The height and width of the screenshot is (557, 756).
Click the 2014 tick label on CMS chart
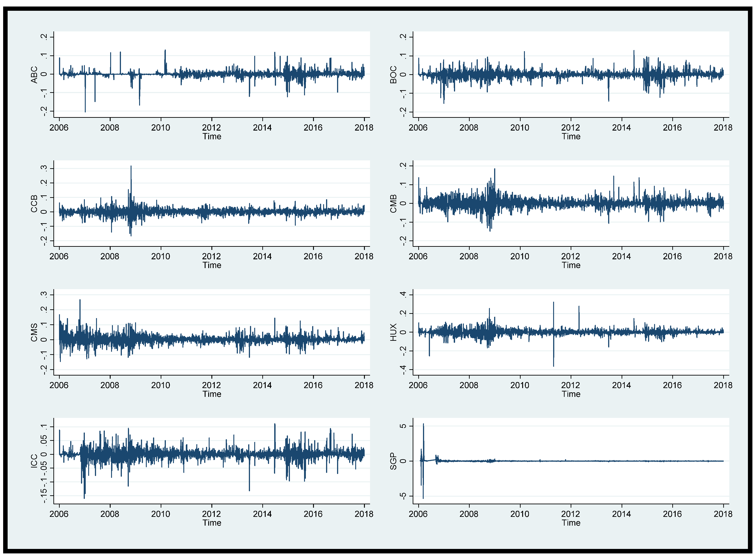tap(262, 385)
